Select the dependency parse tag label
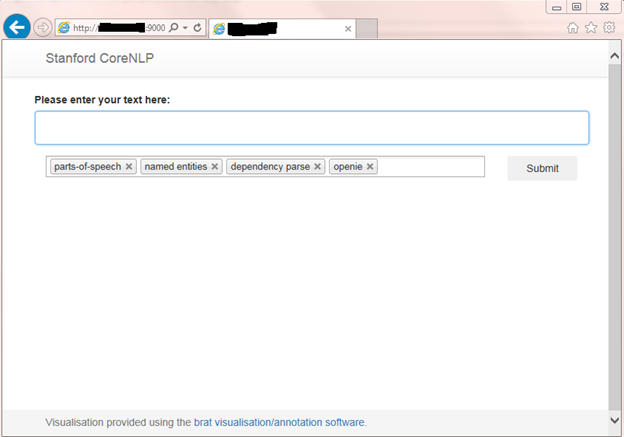The image size is (624, 437). click(270, 166)
